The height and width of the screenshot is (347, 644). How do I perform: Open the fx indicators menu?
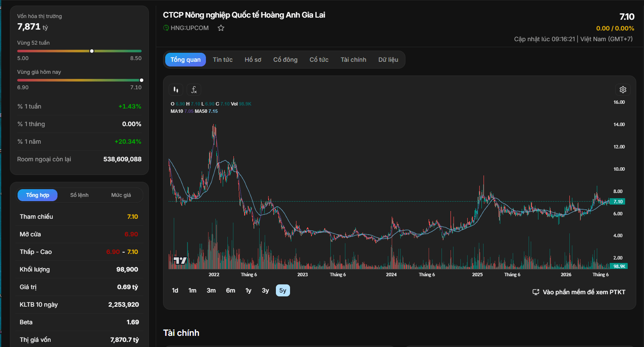coord(194,90)
